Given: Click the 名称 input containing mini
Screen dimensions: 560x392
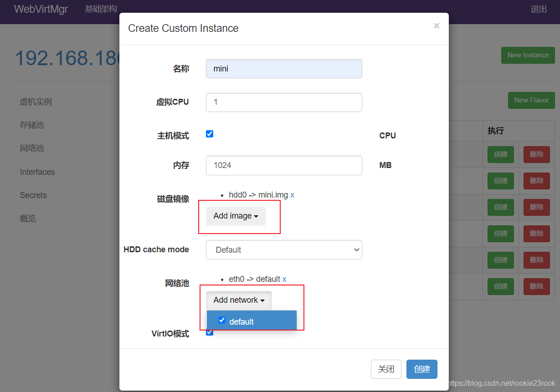Looking at the screenshot, I should tap(283, 68).
